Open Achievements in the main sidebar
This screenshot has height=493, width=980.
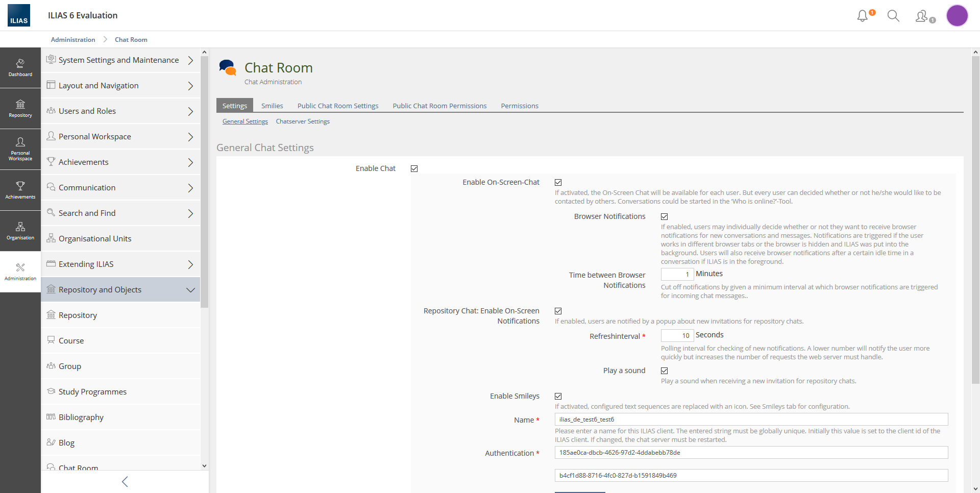click(20, 190)
